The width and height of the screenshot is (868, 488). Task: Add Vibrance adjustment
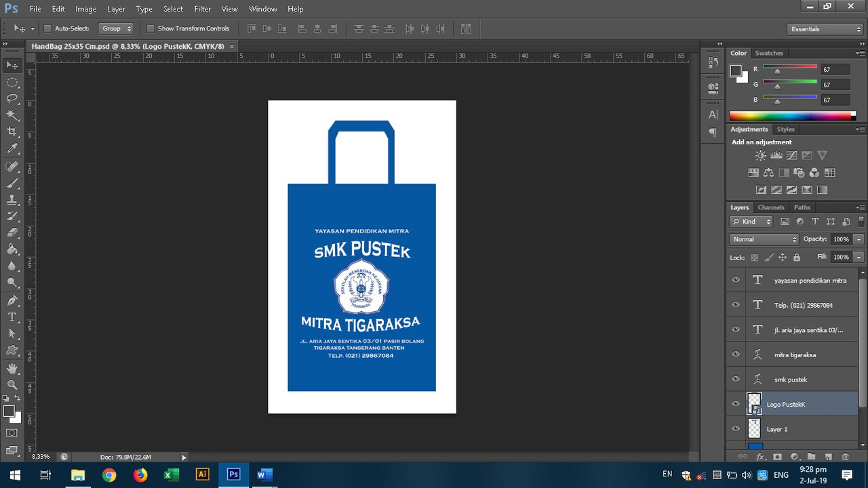(823, 156)
